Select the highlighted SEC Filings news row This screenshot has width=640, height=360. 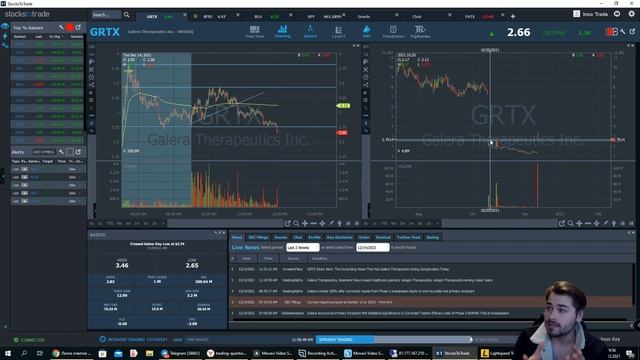(x=431, y=302)
